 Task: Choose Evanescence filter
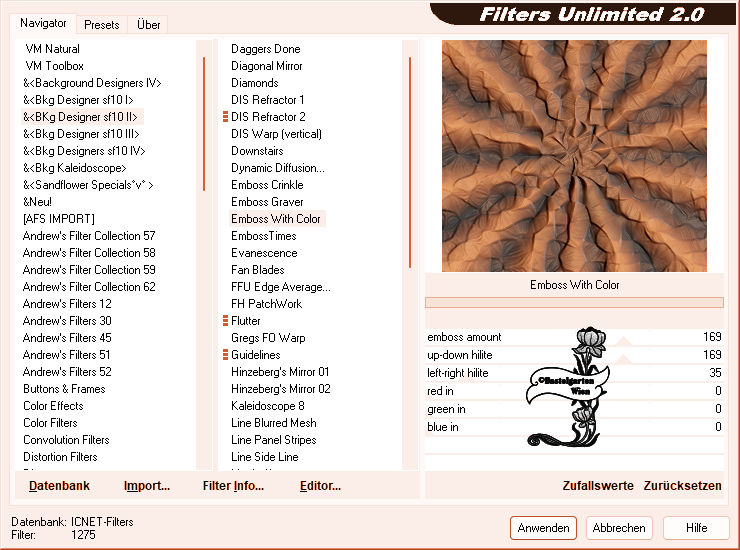click(x=264, y=253)
